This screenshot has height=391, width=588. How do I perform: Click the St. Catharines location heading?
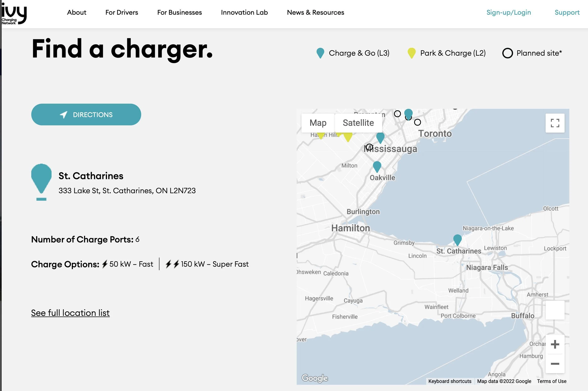coord(91,176)
